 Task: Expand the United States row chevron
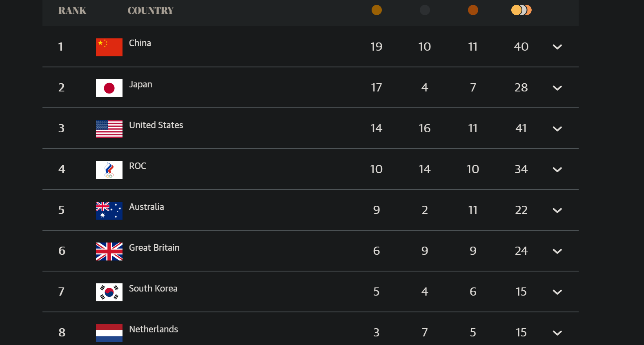click(x=557, y=129)
